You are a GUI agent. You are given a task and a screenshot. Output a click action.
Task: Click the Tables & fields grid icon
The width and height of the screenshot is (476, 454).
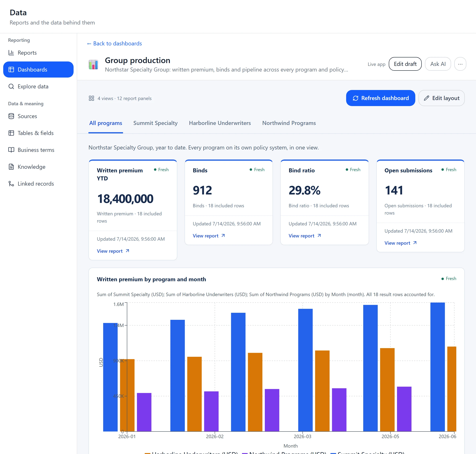click(x=11, y=133)
